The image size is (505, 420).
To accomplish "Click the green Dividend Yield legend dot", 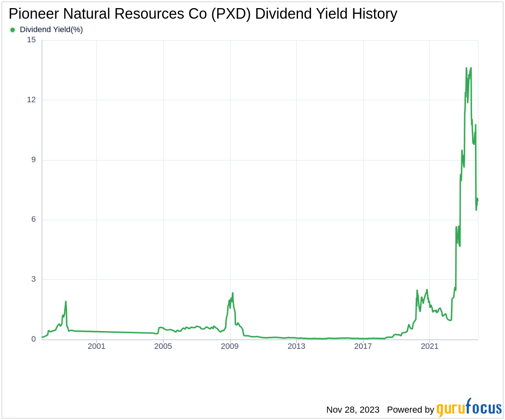I will 13,30.
